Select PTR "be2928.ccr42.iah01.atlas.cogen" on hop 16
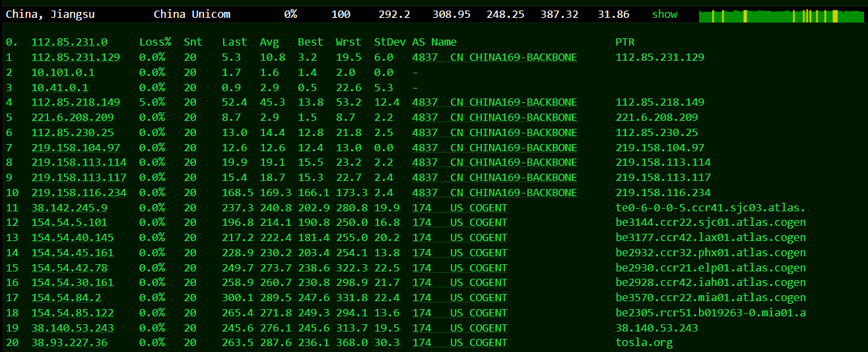This screenshot has width=868, height=352. click(x=711, y=283)
